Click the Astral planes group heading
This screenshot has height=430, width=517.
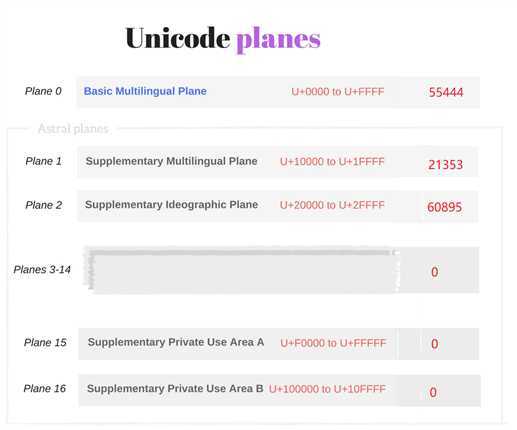(x=73, y=128)
